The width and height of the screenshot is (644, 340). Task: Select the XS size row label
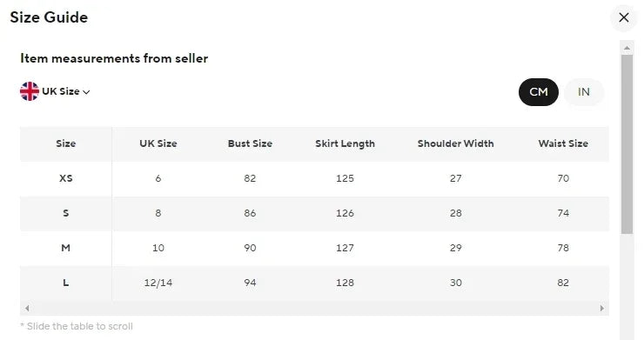click(x=66, y=178)
